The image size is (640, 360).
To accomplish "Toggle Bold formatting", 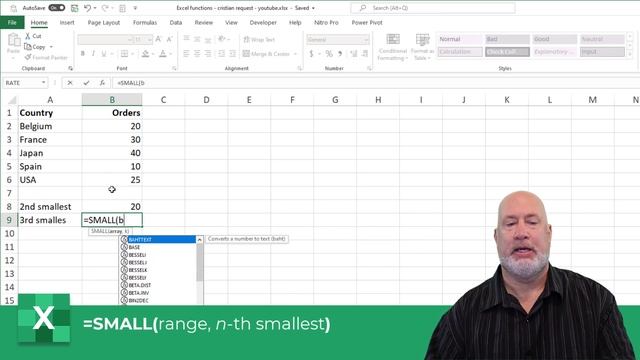I will click(82, 53).
